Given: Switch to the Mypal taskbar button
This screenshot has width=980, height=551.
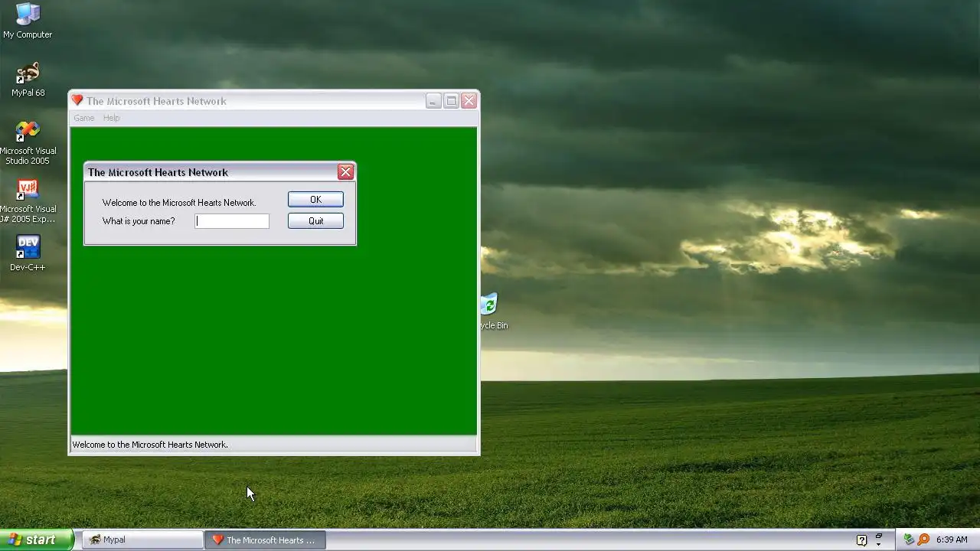Looking at the screenshot, I should (142, 540).
